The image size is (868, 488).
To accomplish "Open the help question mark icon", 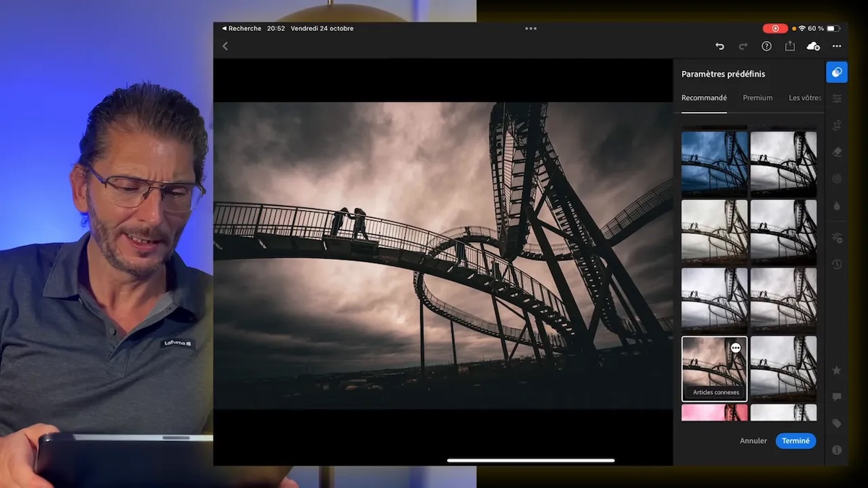I will point(767,46).
